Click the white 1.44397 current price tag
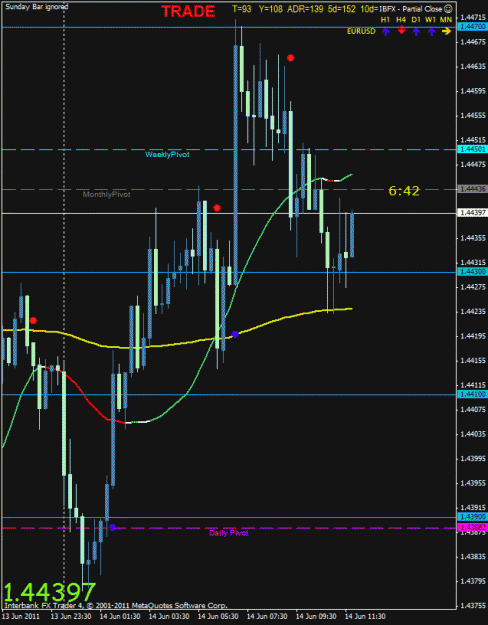 click(x=473, y=213)
